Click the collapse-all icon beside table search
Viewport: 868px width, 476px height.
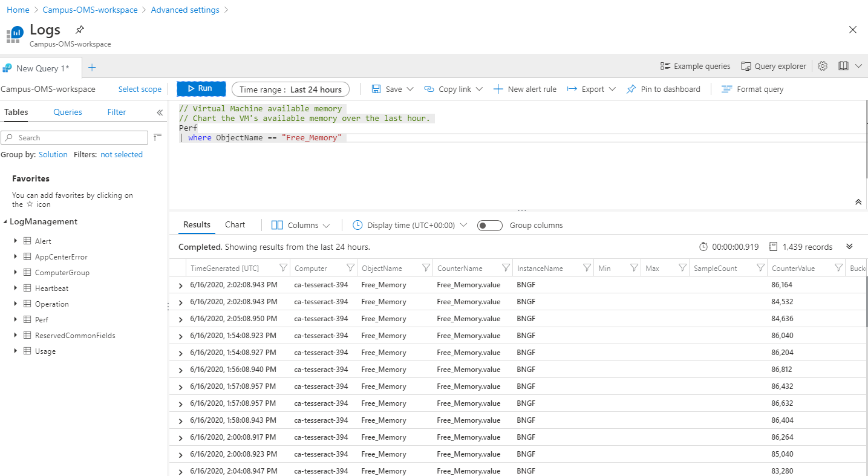point(157,137)
